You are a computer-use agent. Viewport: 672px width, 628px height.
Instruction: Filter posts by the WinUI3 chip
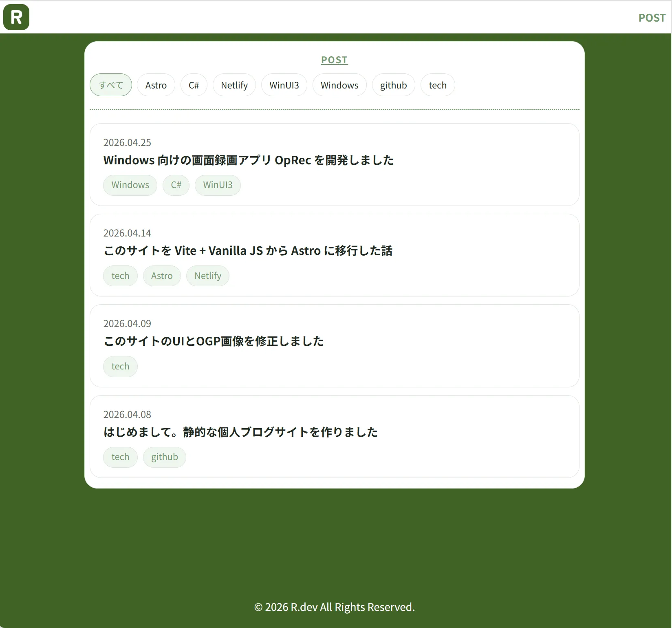tap(284, 85)
